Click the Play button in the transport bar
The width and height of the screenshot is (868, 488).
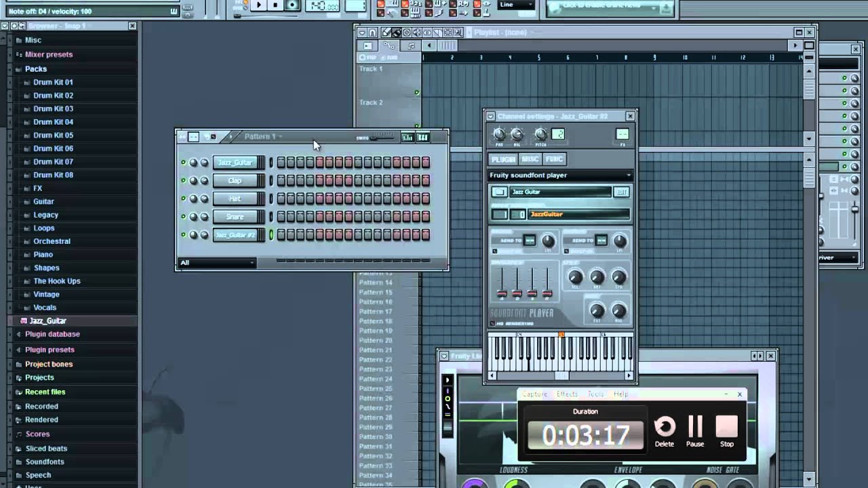tap(258, 5)
